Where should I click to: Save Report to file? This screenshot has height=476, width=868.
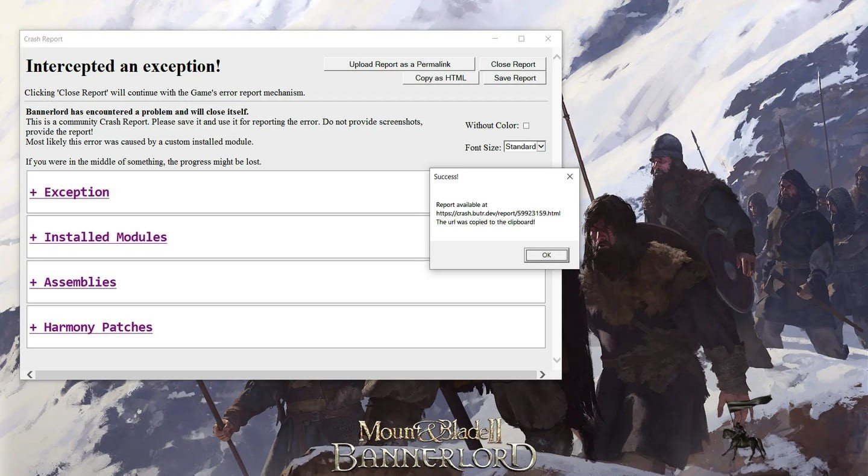coord(515,78)
